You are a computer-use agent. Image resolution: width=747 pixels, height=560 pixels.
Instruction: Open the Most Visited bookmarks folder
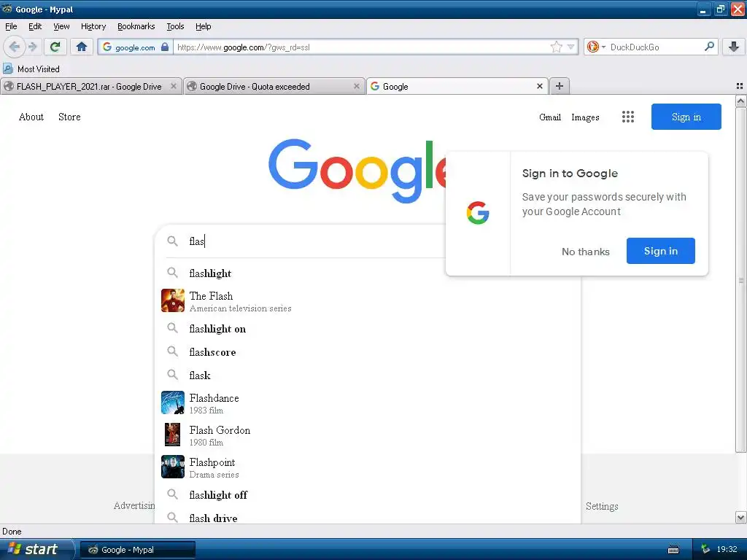tap(31, 69)
